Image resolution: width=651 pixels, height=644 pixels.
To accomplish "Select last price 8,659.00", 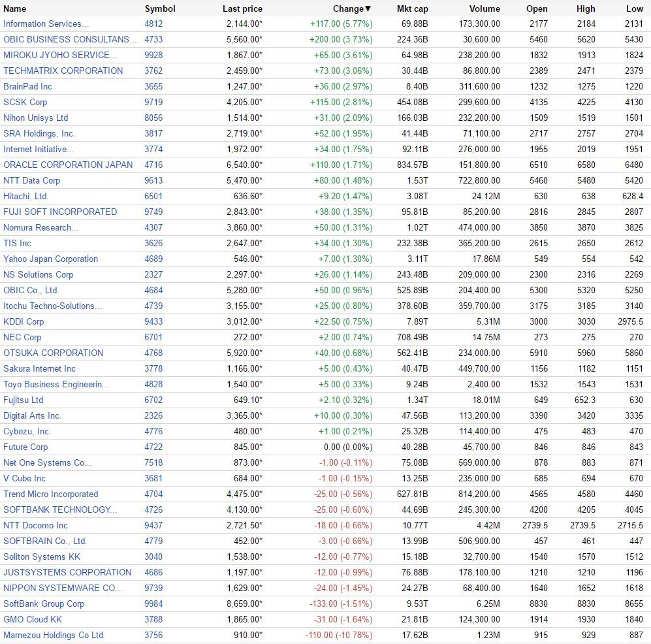I will pyautogui.click(x=245, y=604).
